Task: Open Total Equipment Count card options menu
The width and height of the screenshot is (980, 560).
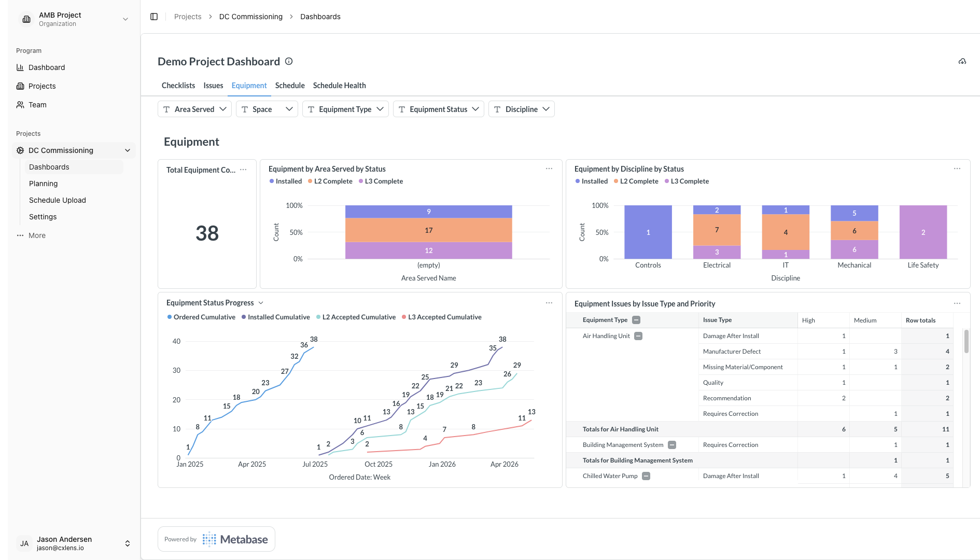Action: tap(243, 170)
